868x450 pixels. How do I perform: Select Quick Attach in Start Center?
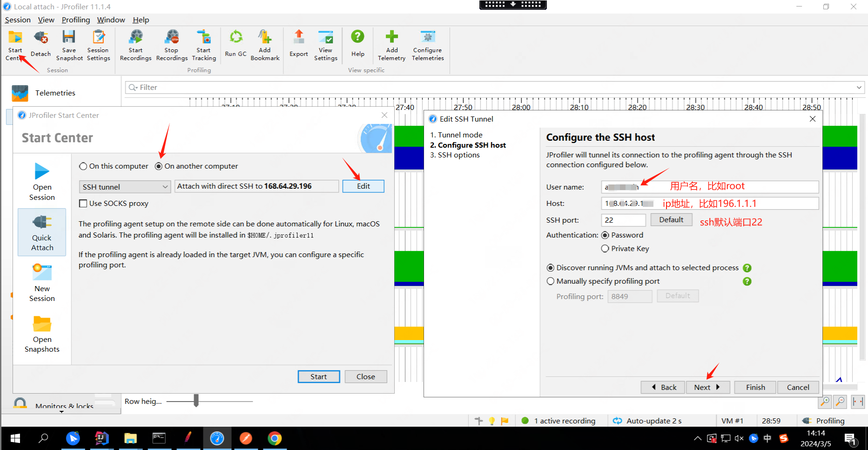pyautogui.click(x=42, y=232)
